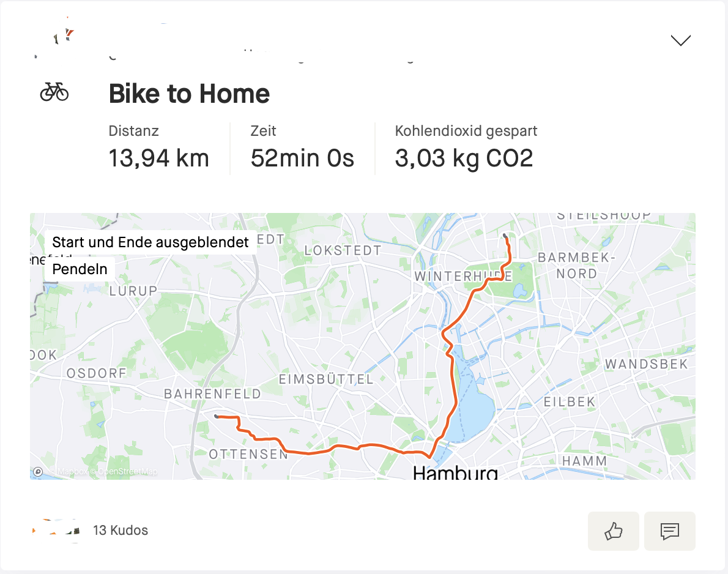
Task: Open the "Bike to Home" activity title
Action: tap(189, 94)
